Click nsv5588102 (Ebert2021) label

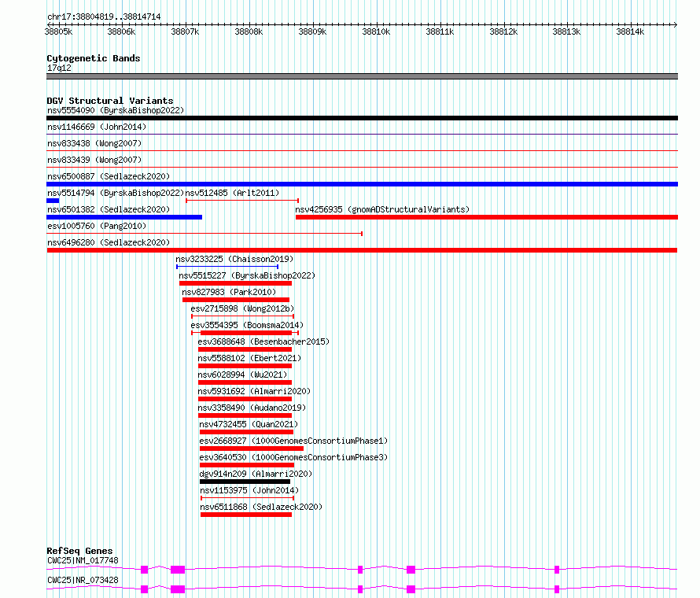point(249,358)
